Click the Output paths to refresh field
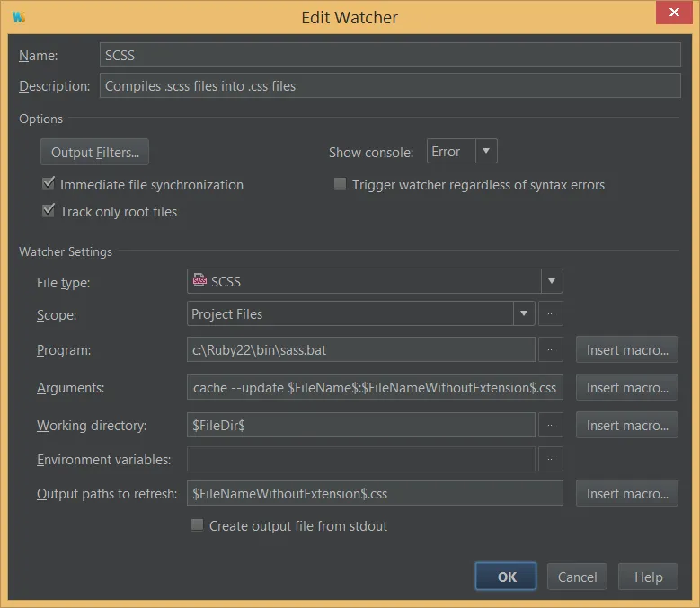Image resolution: width=700 pixels, height=608 pixels. pyautogui.click(x=375, y=493)
